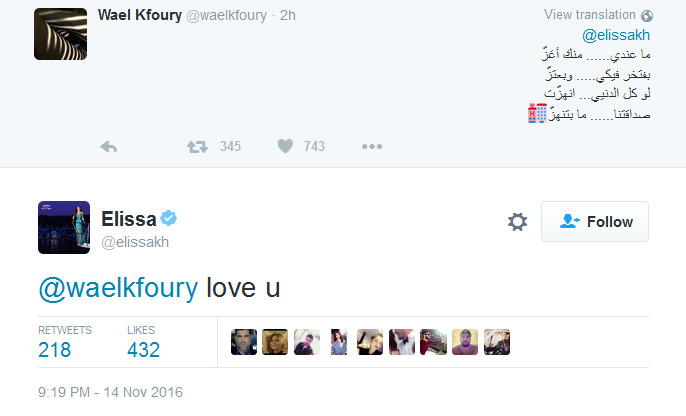Click the Wael Kfoury display name
Viewport: 686px width, 416px height.
[x=139, y=15]
